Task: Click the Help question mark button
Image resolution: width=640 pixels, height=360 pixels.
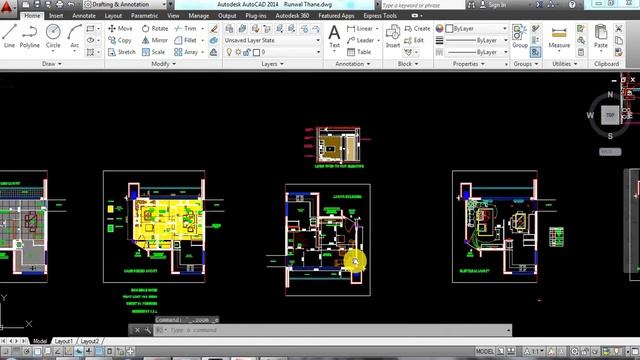Action: (x=572, y=4)
